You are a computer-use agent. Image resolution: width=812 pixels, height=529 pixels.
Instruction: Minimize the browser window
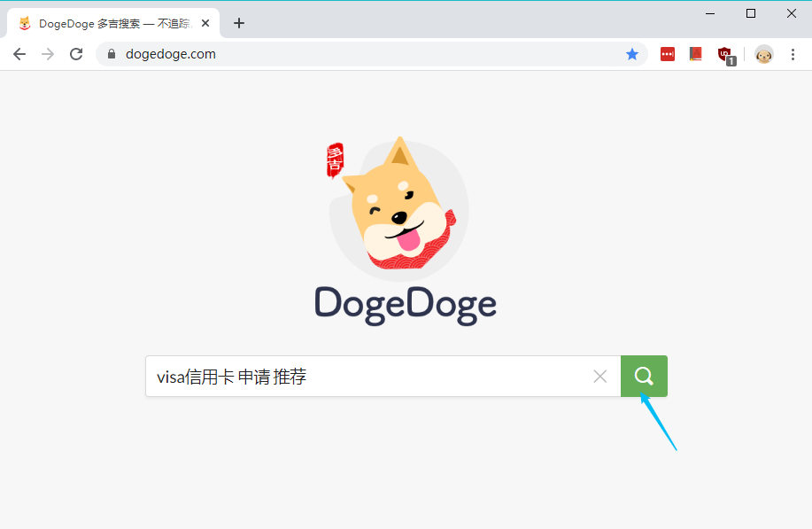click(710, 13)
